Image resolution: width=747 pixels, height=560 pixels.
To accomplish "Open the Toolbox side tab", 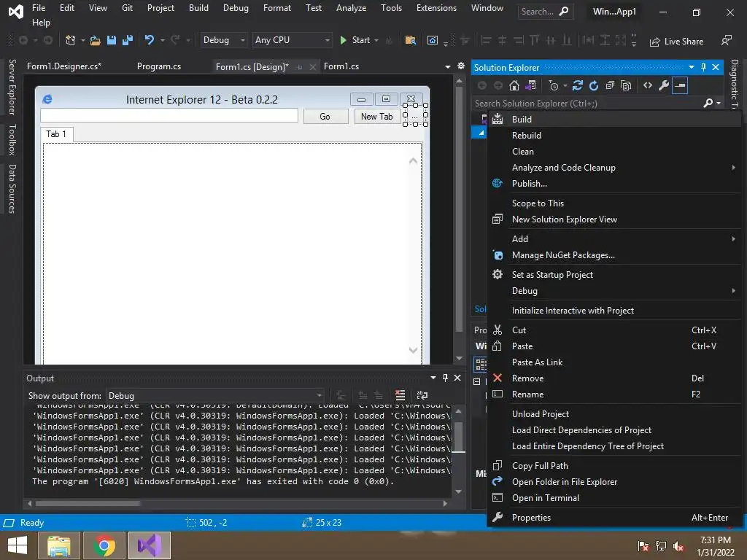I will pos(12,140).
